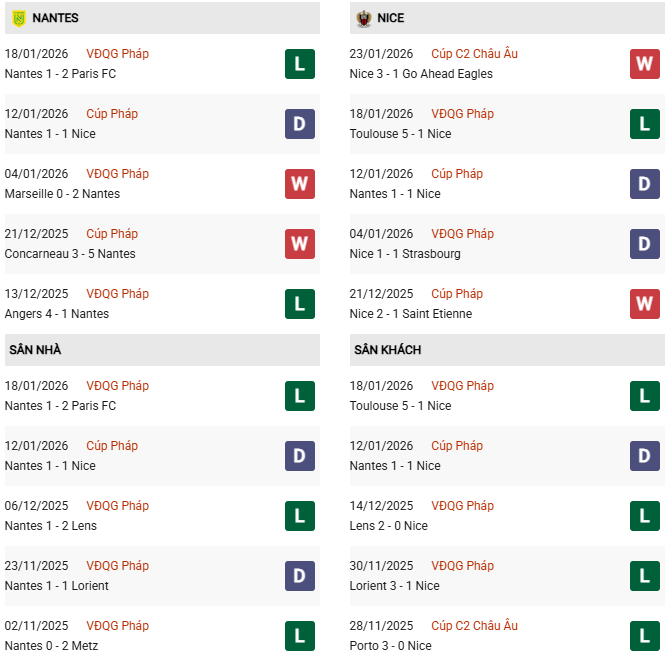Image resolution: width=666 pixels, height=661 pixels.
Task: Click the Nice club crest icon
Action: pyautogui.click(x=363, y=18)
